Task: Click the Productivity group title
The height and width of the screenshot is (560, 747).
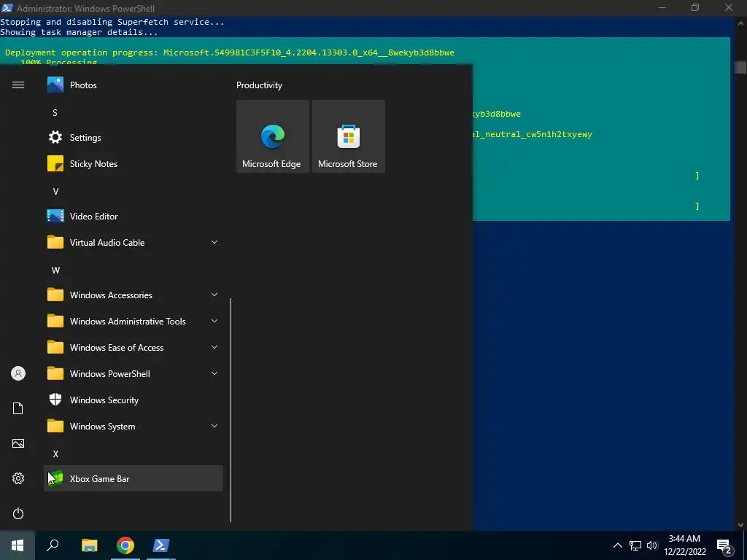Action: 259,85
